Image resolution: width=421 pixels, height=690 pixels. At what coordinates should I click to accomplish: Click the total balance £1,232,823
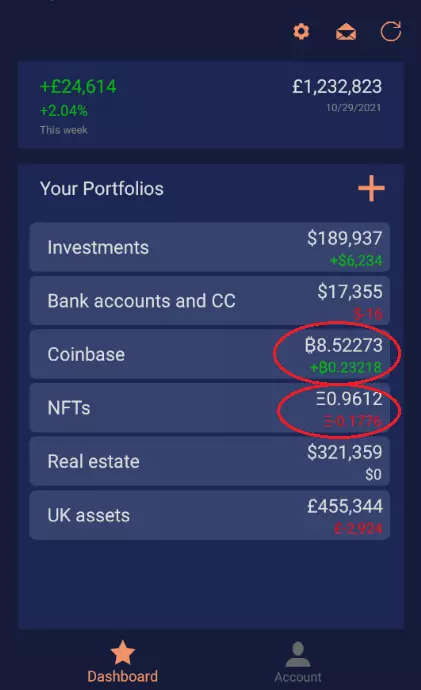[337, 86]
